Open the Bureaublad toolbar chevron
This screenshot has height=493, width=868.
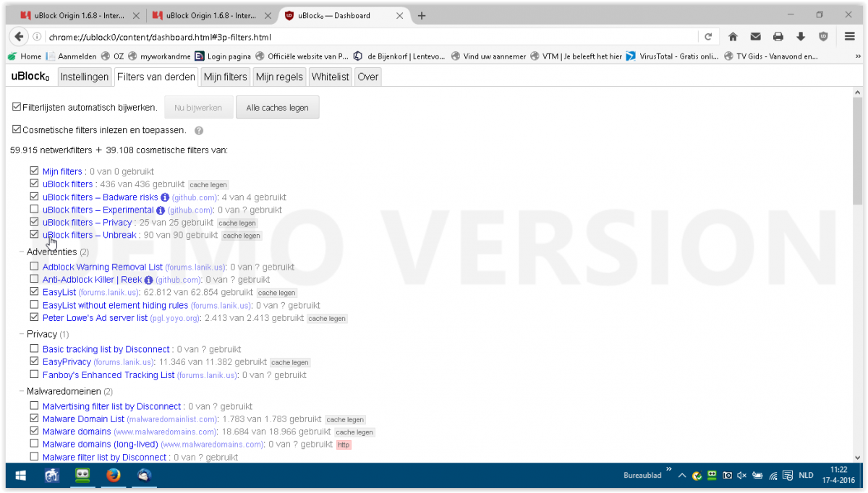(x=669, y=469)
